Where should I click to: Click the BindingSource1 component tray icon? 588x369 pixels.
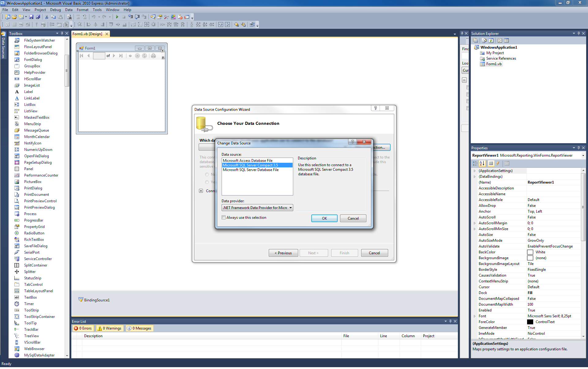[81, 300]
